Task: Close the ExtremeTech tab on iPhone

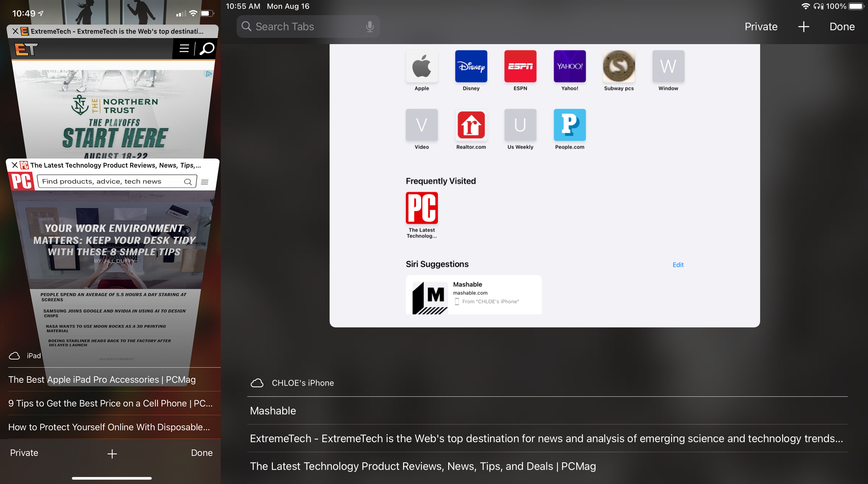Action: (15, 31)
